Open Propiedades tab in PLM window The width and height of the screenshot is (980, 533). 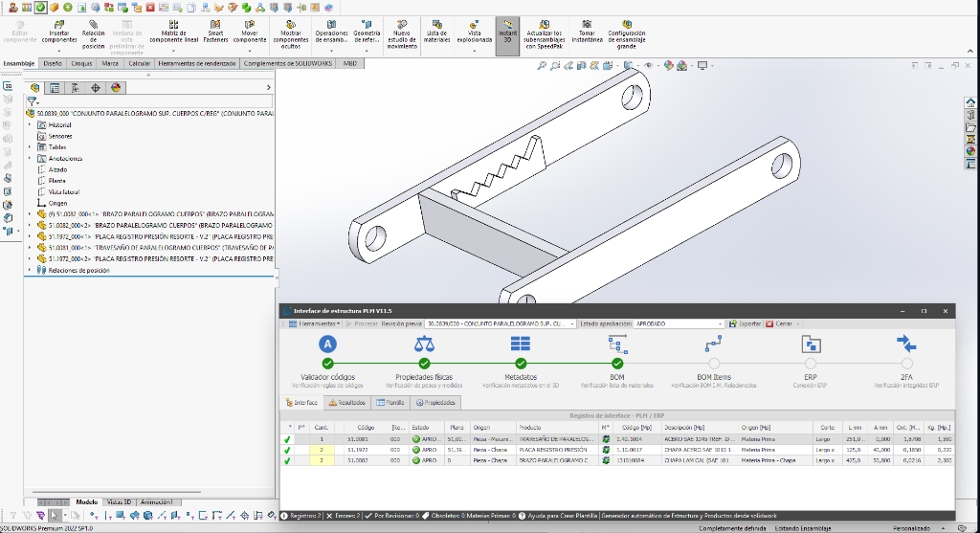click(435, 403)
